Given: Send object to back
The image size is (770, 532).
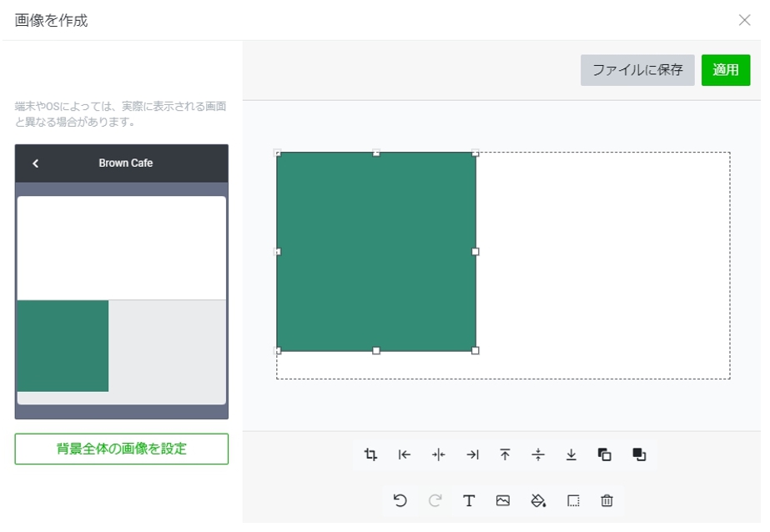Looking at the screenshot, I should click(x=605, y=454).
